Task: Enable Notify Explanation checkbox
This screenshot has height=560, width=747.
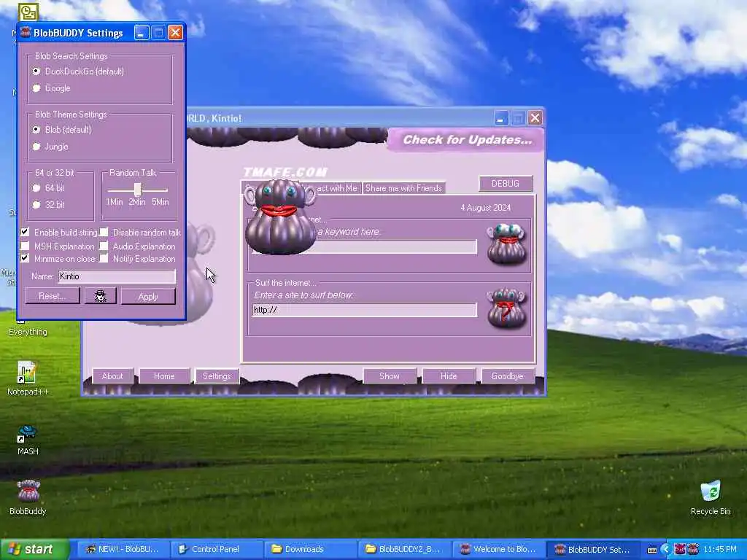Action: [104, 258]
